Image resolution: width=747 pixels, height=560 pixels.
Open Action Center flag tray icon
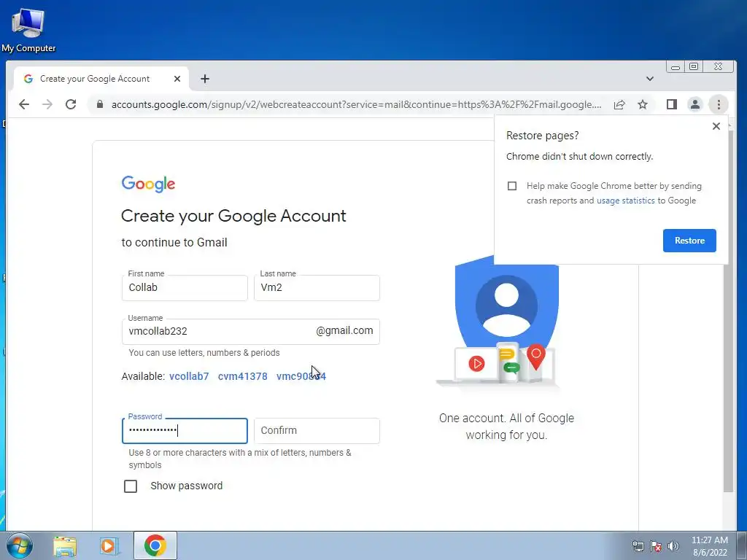click(656, 546)
